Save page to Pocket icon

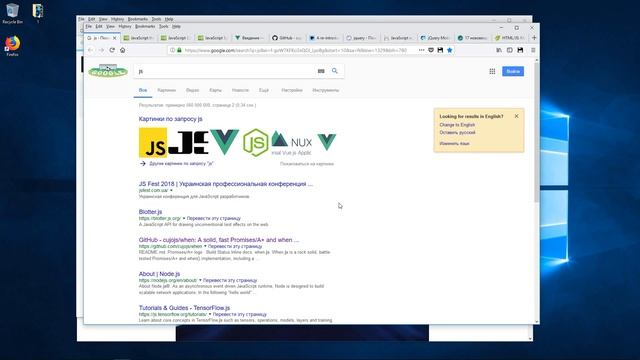pos(431,50)
